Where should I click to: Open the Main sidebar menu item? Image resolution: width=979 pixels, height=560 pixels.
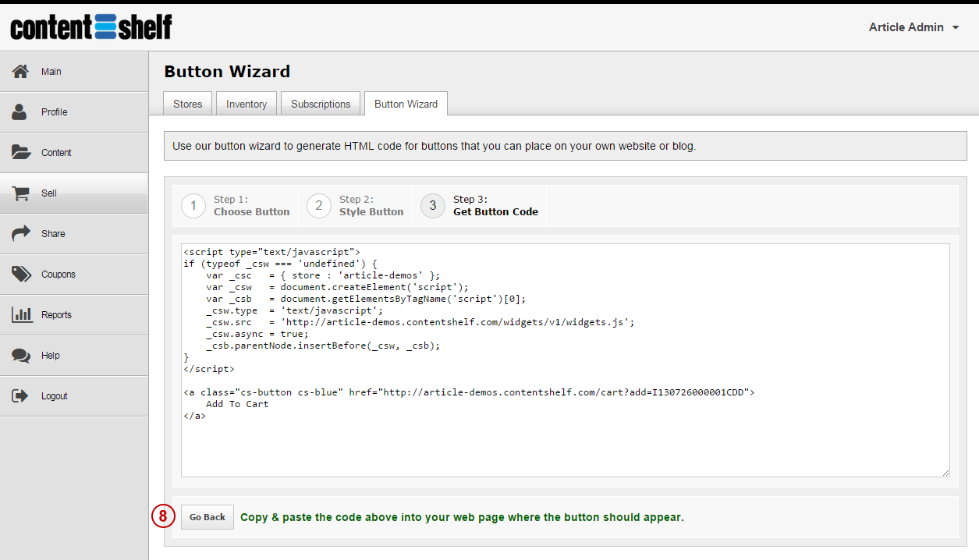point(74,72)
